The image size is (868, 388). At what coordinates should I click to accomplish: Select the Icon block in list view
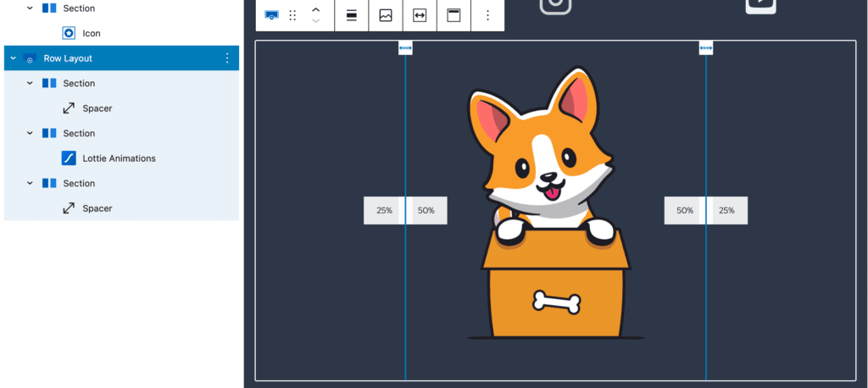(x=92, y=33)
